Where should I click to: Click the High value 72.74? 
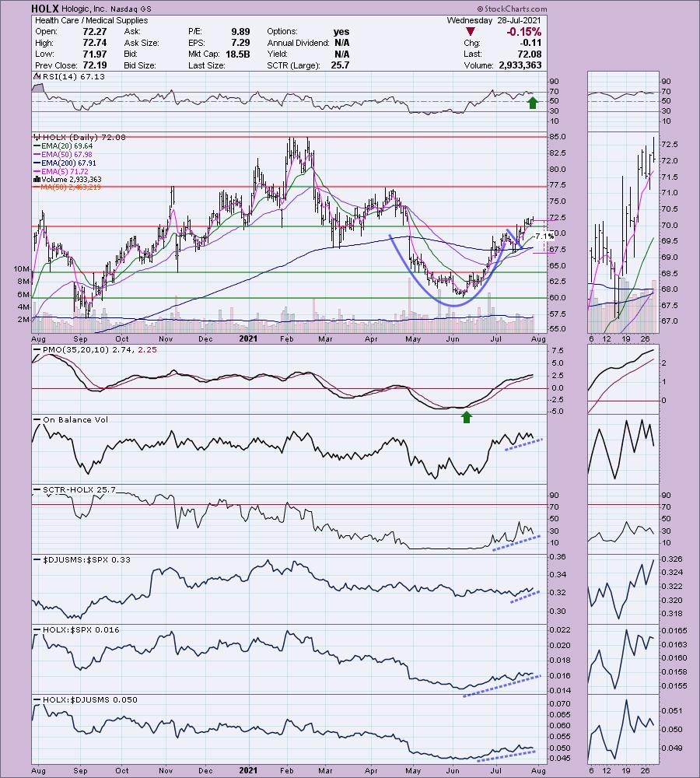[x=94, y=43]
